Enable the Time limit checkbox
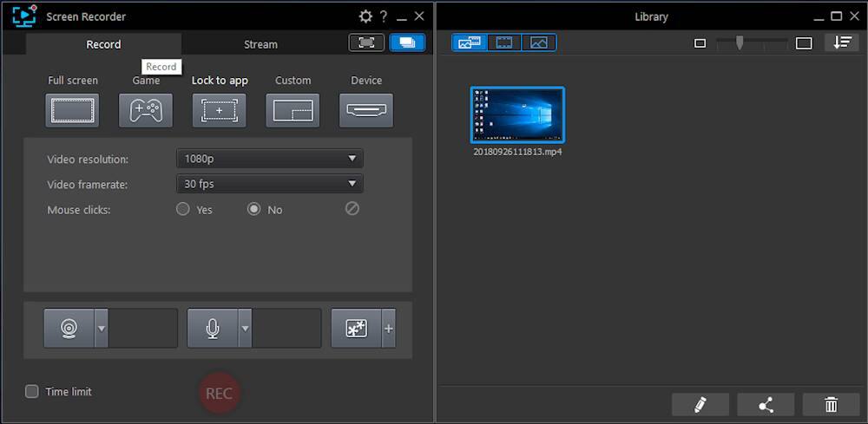The width and height of the screenshot is (868, 424). coord(32,391)
